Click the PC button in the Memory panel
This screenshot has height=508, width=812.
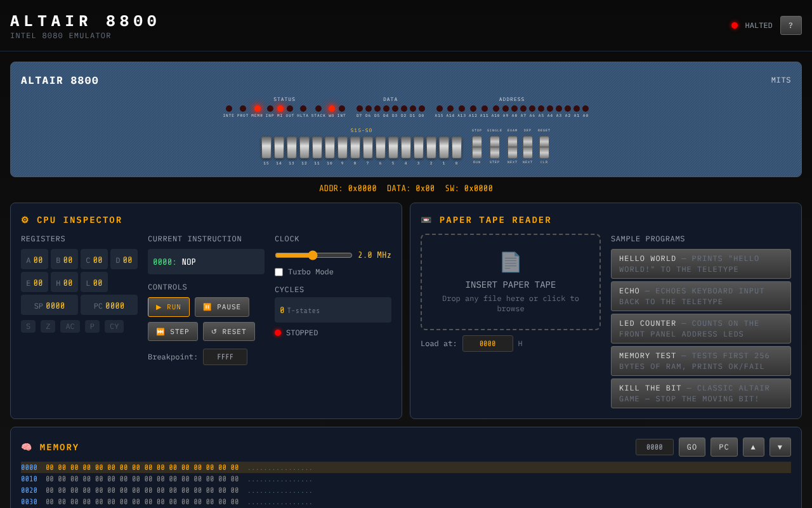(724, 447)
